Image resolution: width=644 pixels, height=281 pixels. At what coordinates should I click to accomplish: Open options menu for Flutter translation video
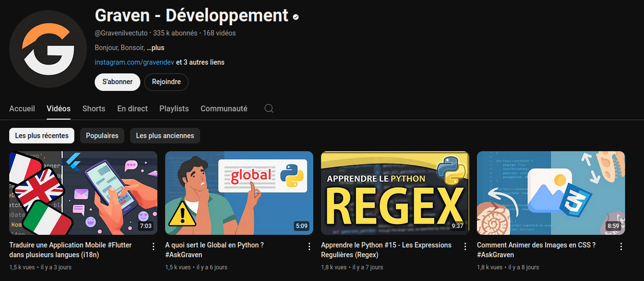153,246
